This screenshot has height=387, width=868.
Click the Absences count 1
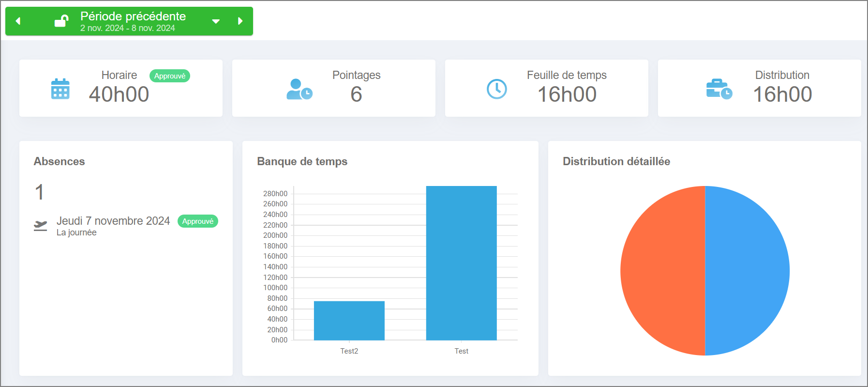pyautogui.click(x=40, y=192)
